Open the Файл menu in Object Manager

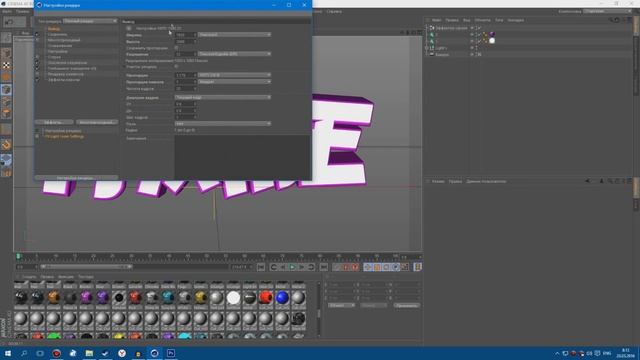tap(436, 20)
